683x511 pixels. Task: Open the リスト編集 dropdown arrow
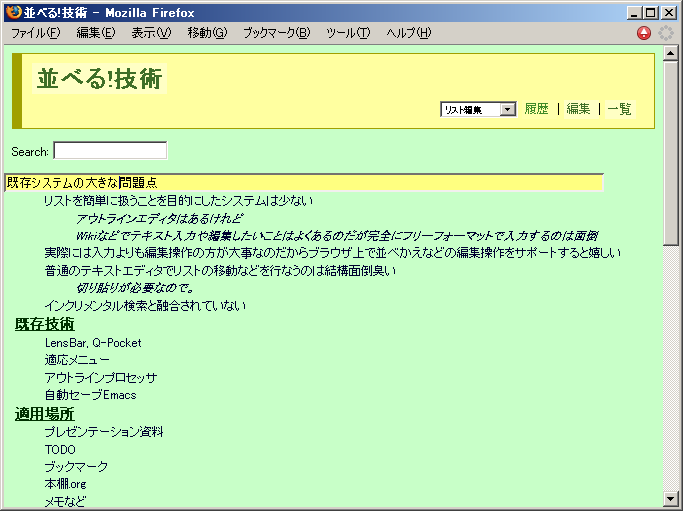[508, 109]
